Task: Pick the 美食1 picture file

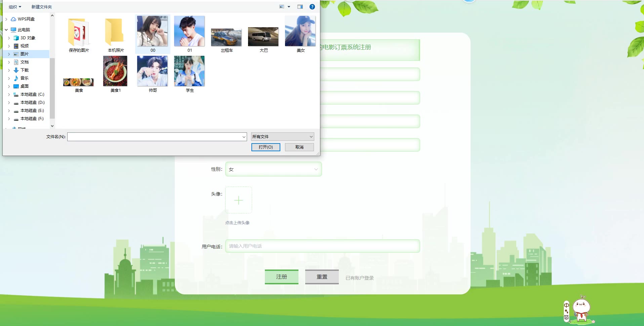Action: click(x=116, y=74)
